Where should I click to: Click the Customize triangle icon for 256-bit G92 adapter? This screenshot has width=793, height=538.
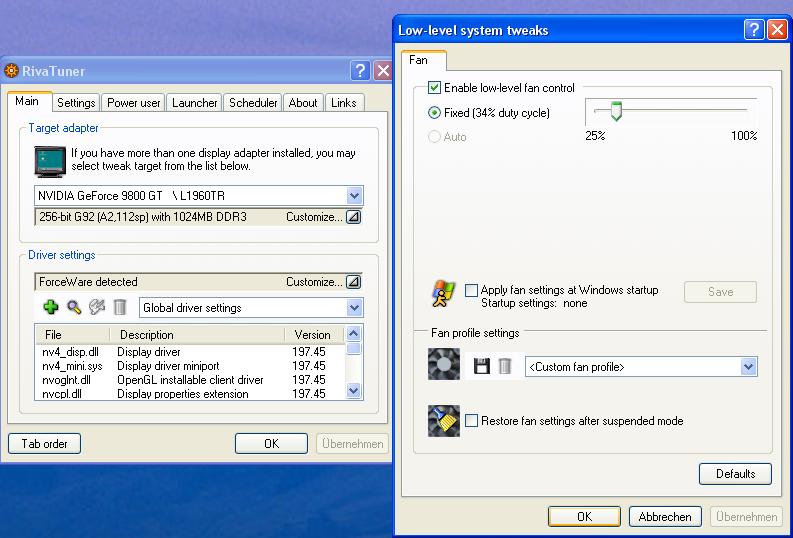354,217
